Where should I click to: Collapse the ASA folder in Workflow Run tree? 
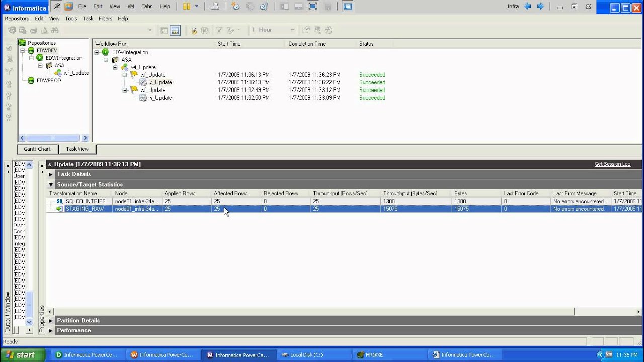[106, 60]
